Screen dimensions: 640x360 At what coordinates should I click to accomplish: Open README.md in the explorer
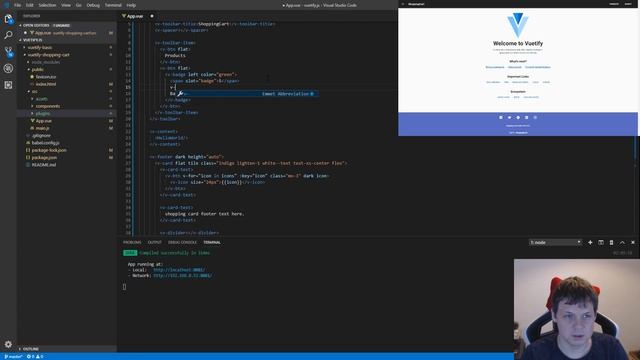point(44,165)
